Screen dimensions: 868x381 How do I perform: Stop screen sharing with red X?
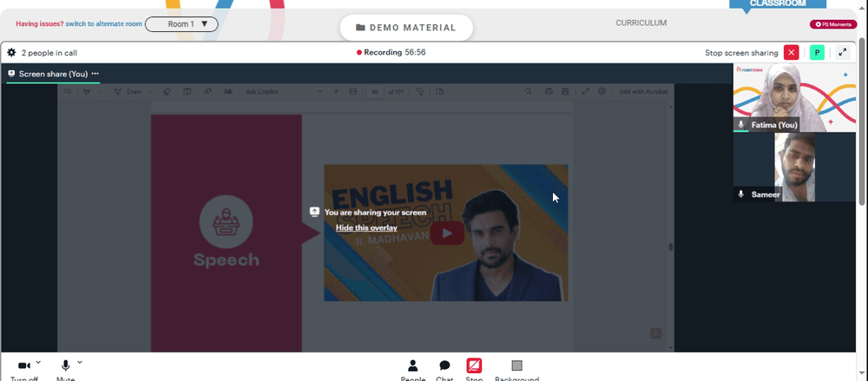coord(791,53)
